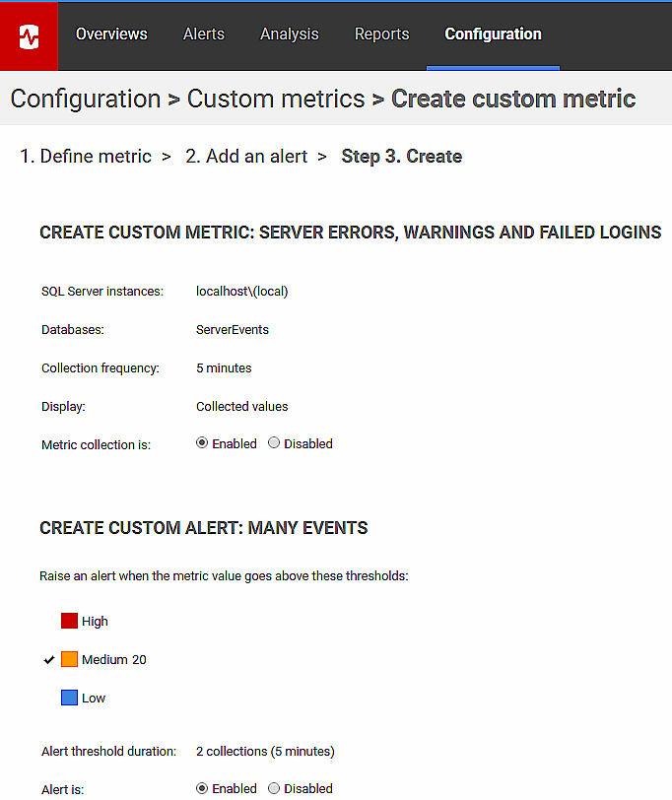Click the red SQL Monitor logo icon
Screen dimensions: 672x800
pyautogui.click(x=30, y=35)
